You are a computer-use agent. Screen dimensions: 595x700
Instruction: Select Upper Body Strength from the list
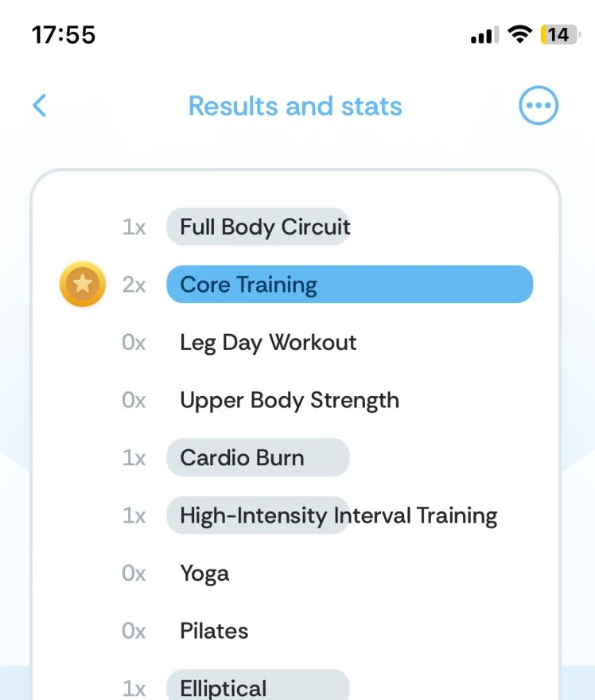coord(290,400)
